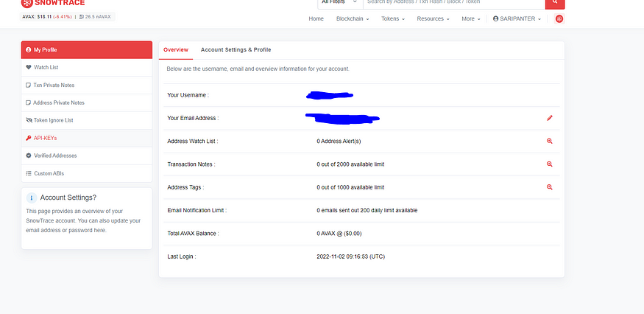The height and width of the screenshot is (314, 644).
Task: Click '0 emails sent out 200 daily limit available'
Action: 367,211
